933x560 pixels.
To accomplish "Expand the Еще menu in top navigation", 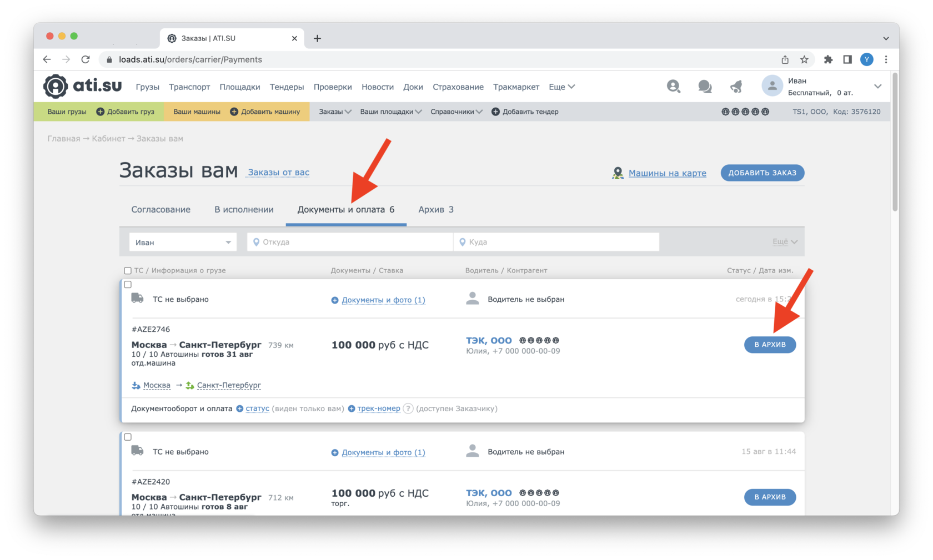I will (x=561, y=87).
